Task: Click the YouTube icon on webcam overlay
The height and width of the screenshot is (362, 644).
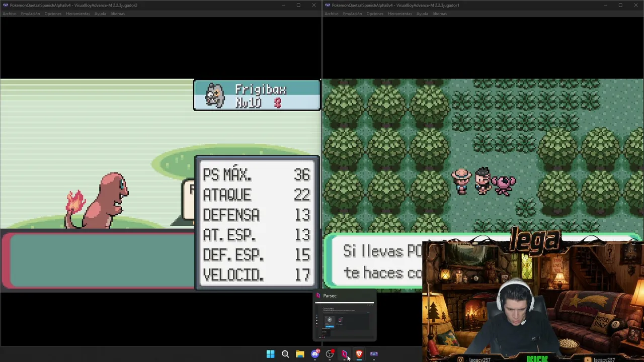Action: coord(588,359)
